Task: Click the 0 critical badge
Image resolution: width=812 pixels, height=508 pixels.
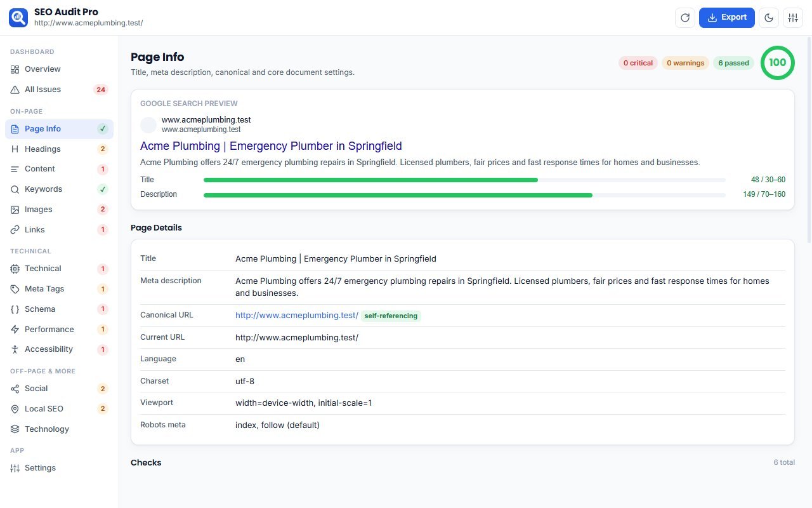Action: 638,63
